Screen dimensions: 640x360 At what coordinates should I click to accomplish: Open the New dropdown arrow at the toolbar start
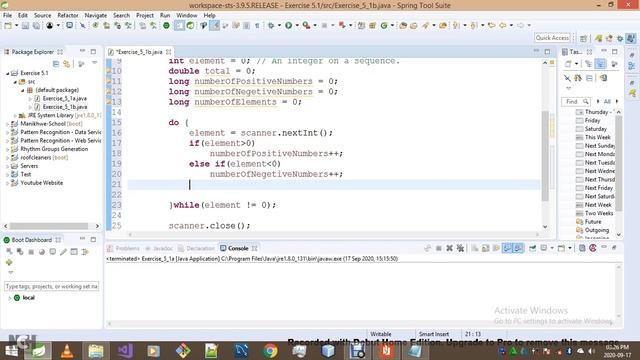16,26
